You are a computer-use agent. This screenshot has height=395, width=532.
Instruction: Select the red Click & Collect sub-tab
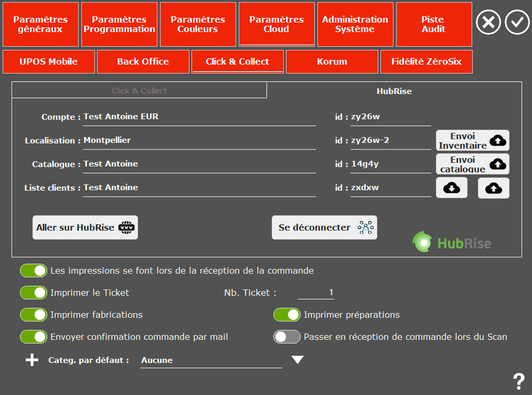pyautogui.click(x=238, y=62)
